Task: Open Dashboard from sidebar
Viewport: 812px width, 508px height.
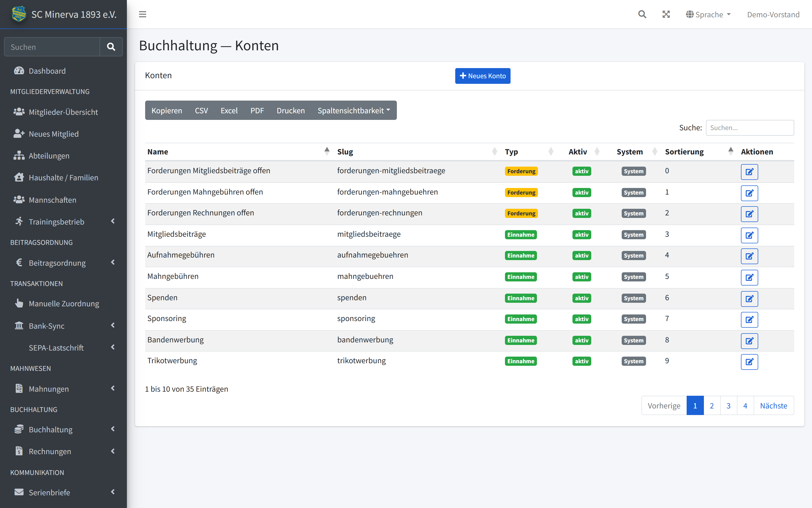Action: pos(63,71)
